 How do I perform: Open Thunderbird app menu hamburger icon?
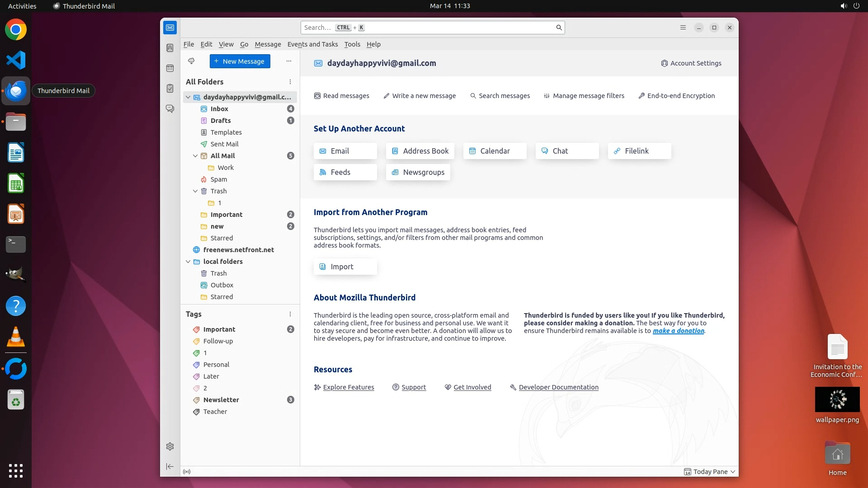click(683, 28)
